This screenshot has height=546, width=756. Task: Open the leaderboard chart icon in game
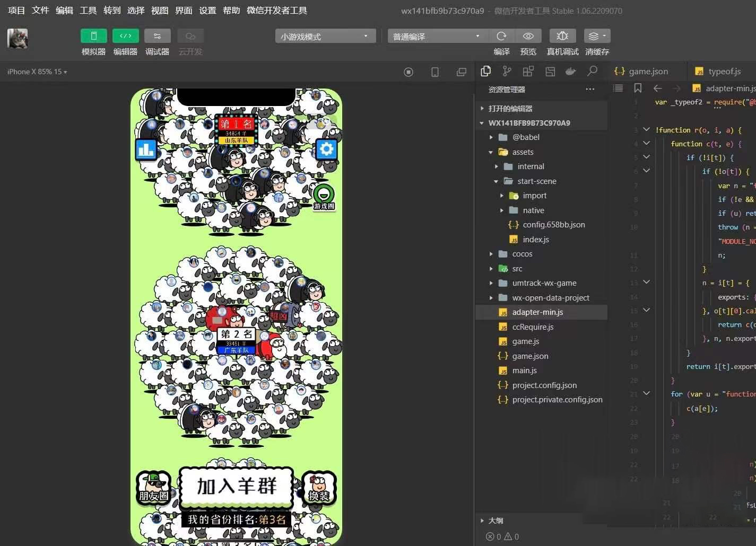click(146, 149)
